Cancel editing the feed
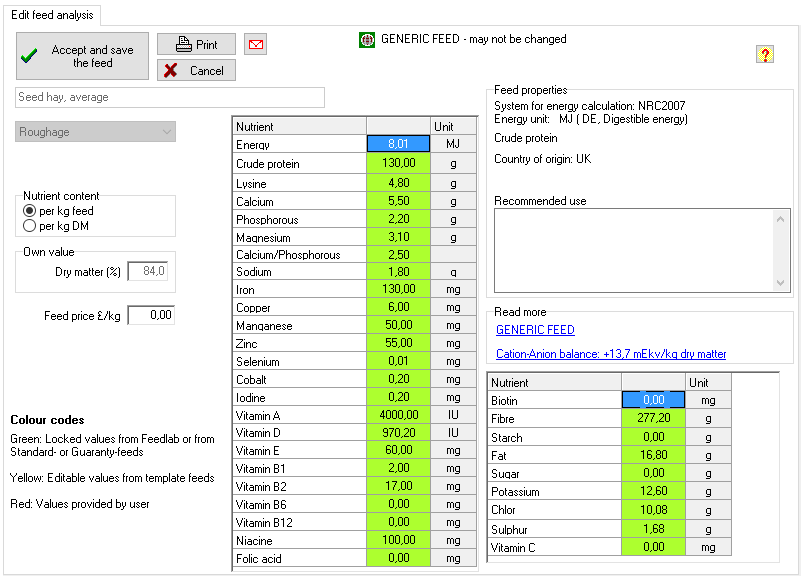 (x=196, y=70)
